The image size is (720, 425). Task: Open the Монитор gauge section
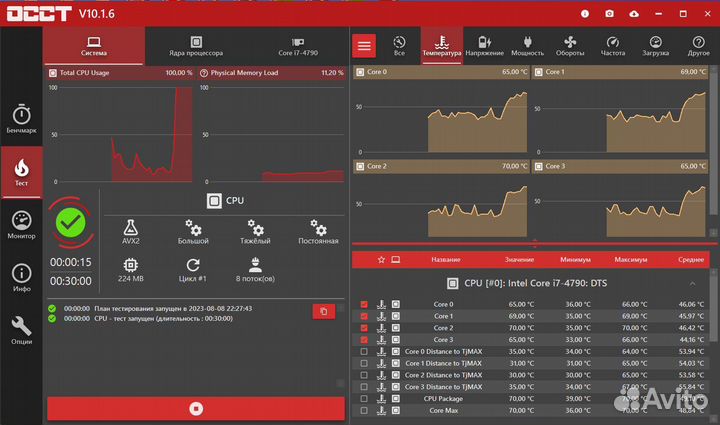pyautogui.click(x=22, y=225)
